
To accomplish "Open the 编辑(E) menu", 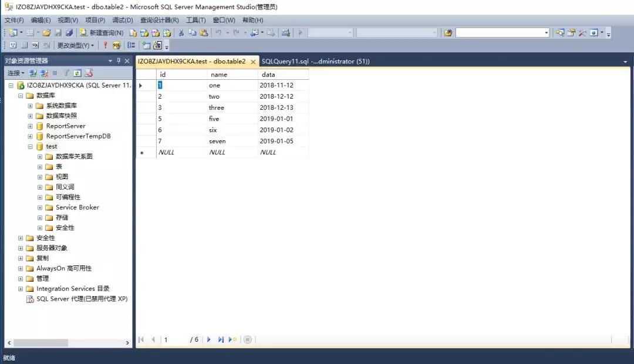I will point(41,20).
